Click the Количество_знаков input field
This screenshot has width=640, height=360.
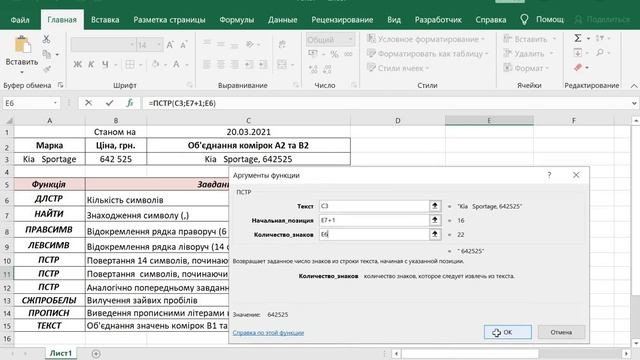click(x=374, y=234)
